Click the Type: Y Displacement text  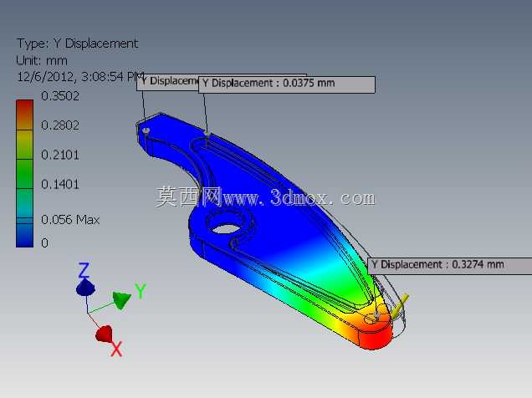pyautogui.click(x=77, y=43)
